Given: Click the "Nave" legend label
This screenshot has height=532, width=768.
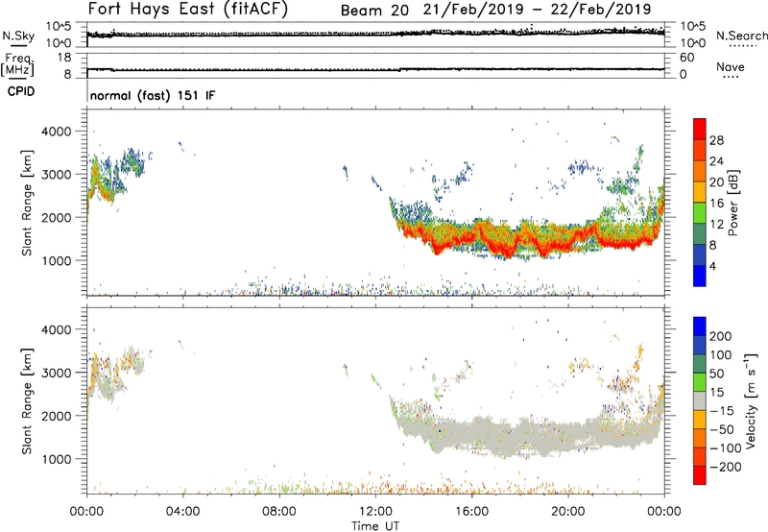Looking at the screenshot, I should 731,67.
